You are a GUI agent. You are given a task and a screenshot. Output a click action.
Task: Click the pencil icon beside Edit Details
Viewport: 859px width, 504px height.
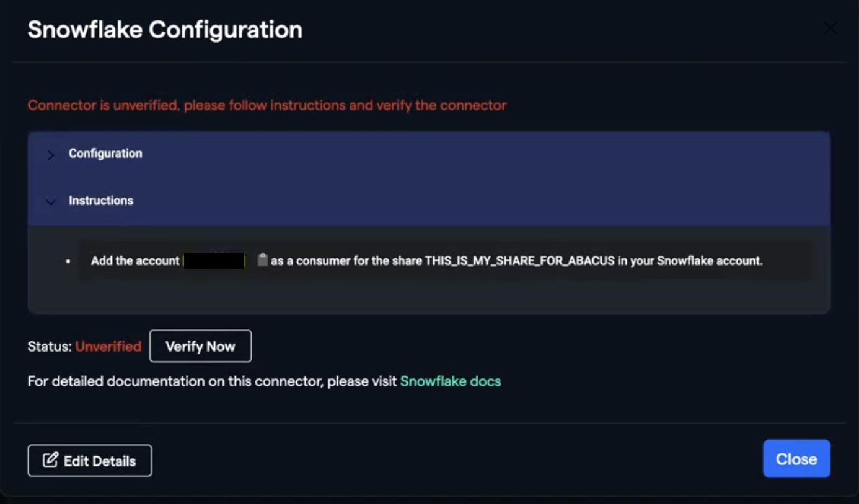click(x=50, y=460)
